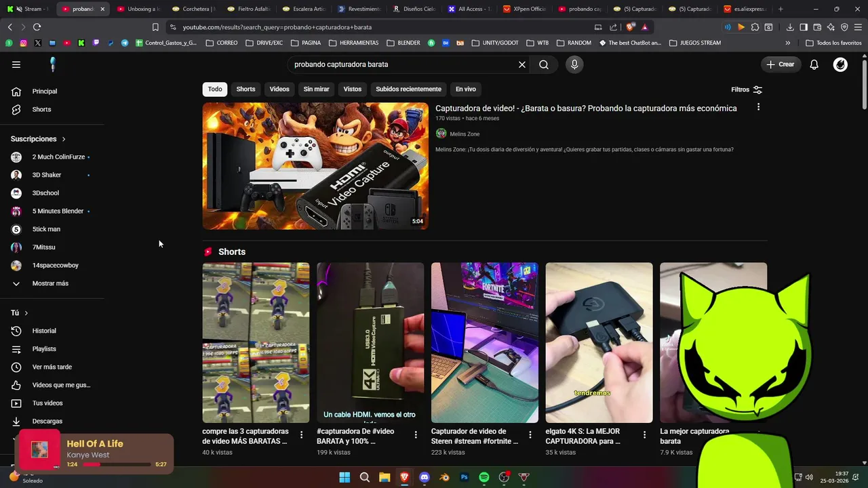Clear the search box with the X
Image resolution: width=868 pixels, height=488 pixels.
(x=522, y=64)
